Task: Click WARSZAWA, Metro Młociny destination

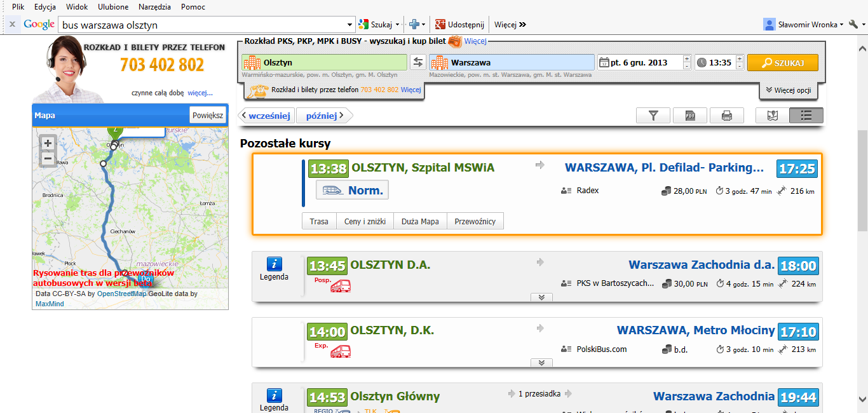Action: point(696,330)
